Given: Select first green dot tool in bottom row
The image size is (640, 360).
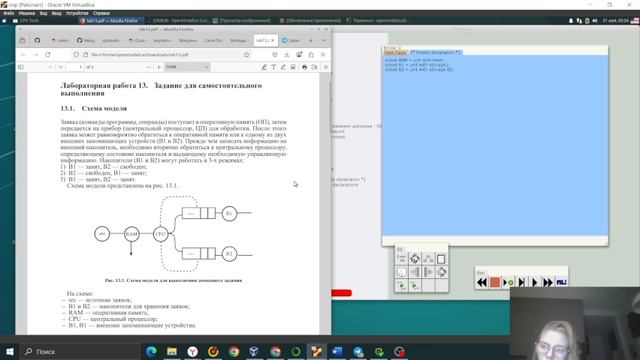Looking at the screenshot, I should (402, 285).
